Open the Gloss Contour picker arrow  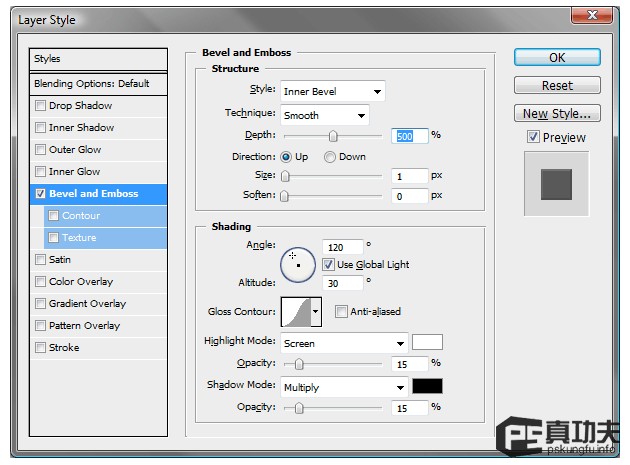(x=316, y=311)
